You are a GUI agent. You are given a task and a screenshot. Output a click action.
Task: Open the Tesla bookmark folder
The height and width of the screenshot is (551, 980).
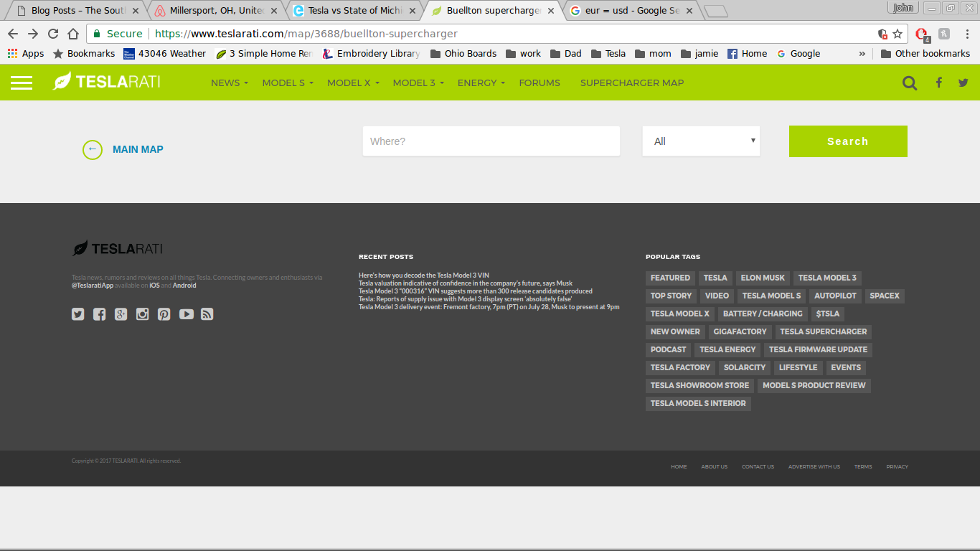tap(608, 54)
